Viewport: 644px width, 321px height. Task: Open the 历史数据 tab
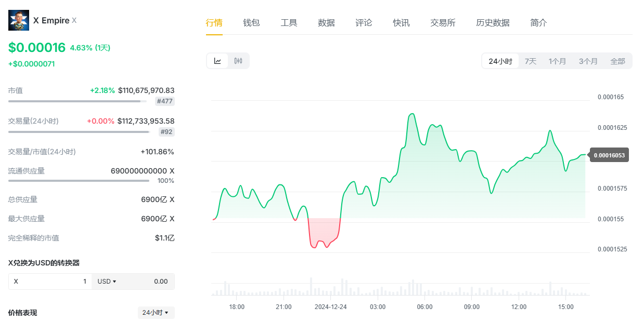tap(493, 23)
